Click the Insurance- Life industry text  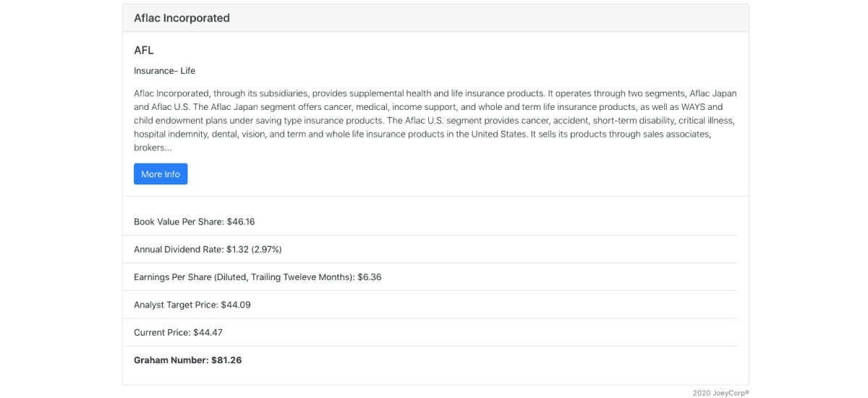coord(164,71)
